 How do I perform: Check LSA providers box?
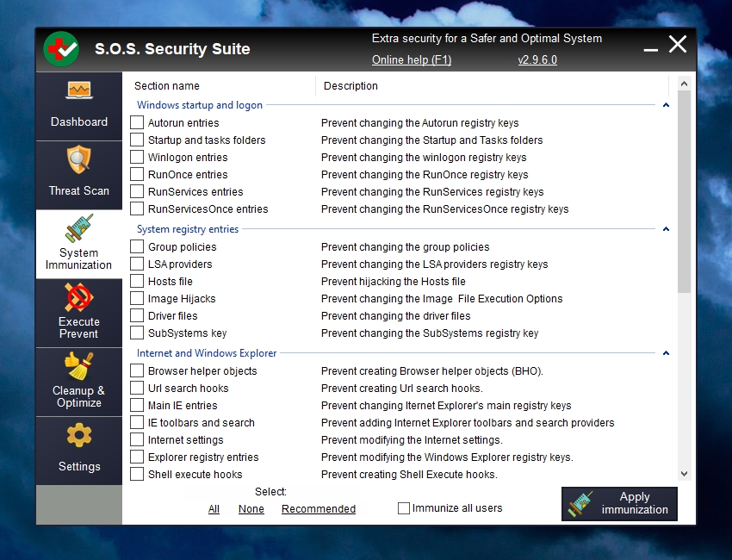pos(137,264)
